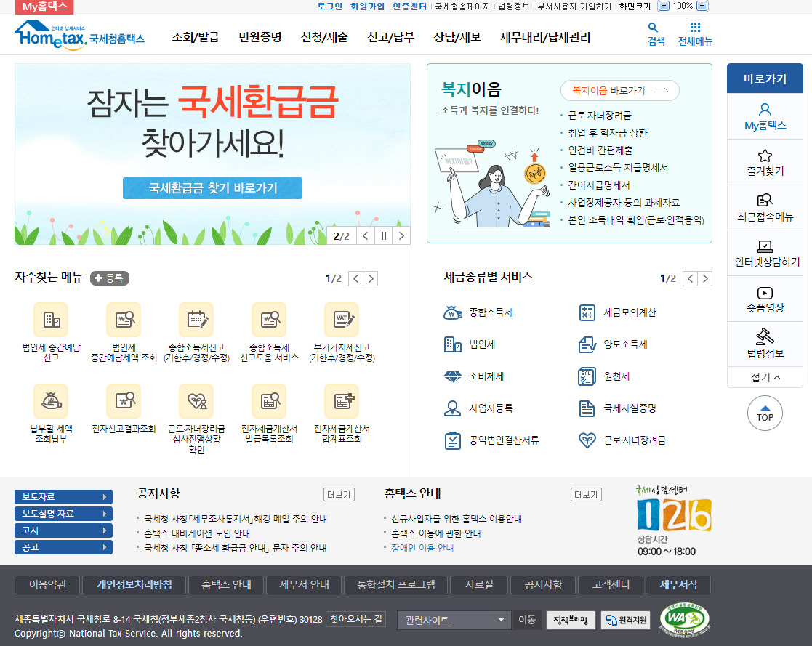Open 숏폼영상 play icon

click(x=765, y=293)
